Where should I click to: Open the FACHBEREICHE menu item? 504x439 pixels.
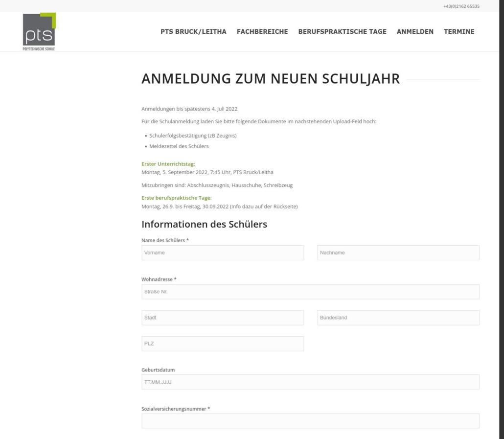coord(262,31)
